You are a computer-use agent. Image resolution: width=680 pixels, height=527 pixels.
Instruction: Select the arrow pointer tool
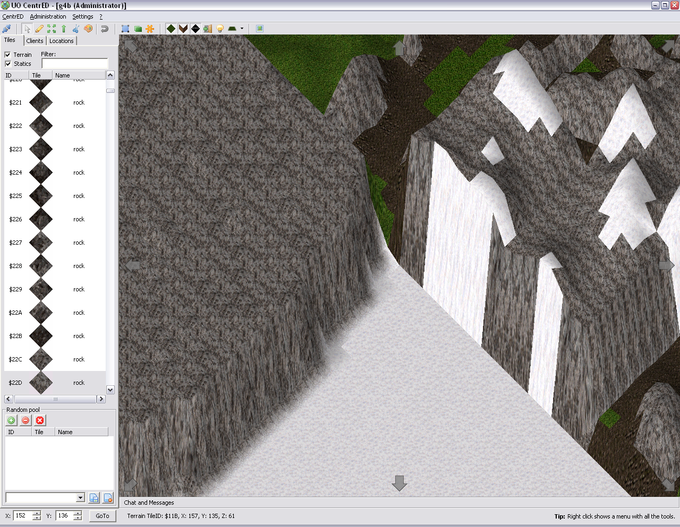pyautogui.click(x=24, y=29)
